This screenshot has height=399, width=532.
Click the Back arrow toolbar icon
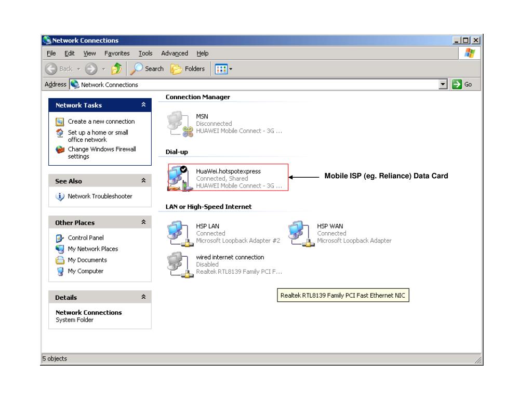[51, 69]
